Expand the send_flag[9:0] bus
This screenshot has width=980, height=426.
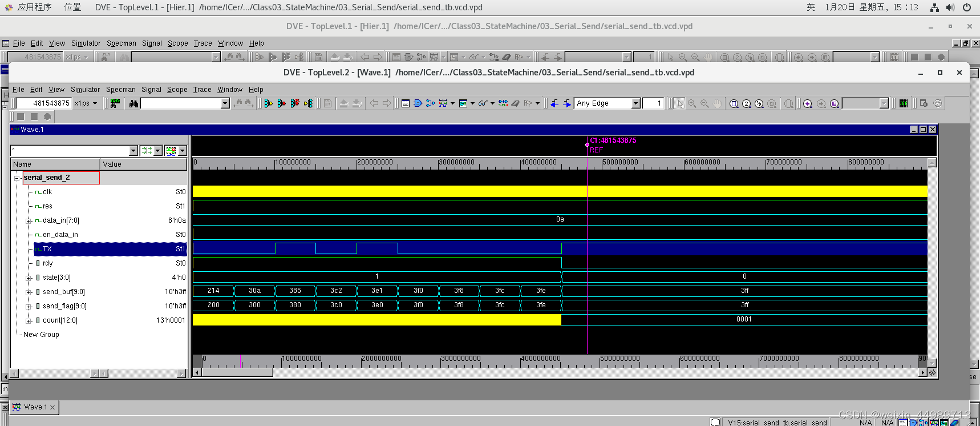tap(28, 306)
